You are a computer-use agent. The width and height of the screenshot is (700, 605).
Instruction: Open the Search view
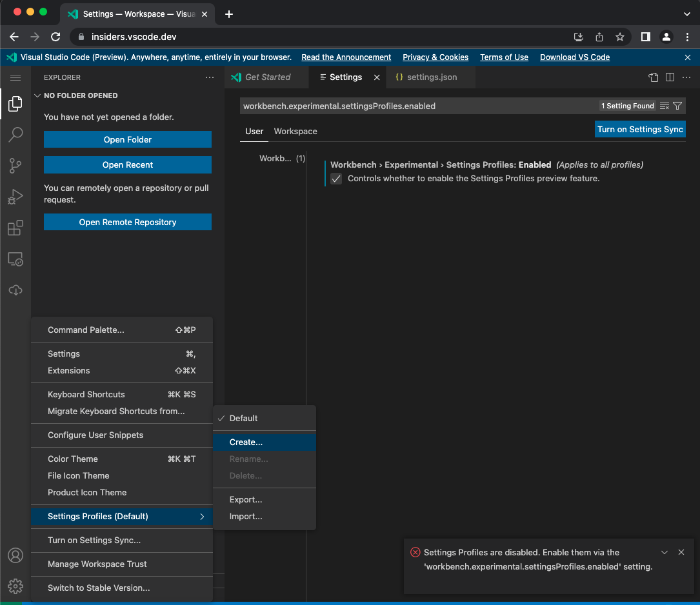tap(15, 134)
